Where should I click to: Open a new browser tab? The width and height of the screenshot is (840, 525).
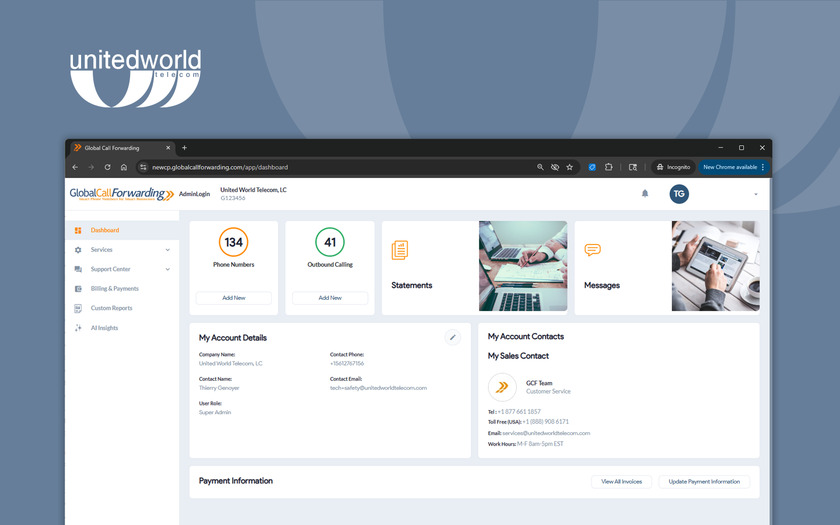pyautogui.click(x=184, y=148)
